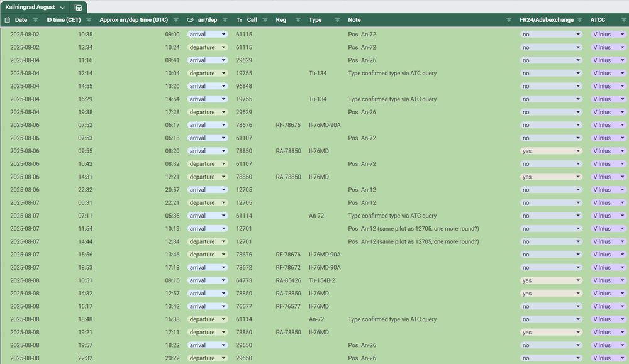Click the ATCC column header label
This screenshot has width=629, height=364.
pos(598,20)
